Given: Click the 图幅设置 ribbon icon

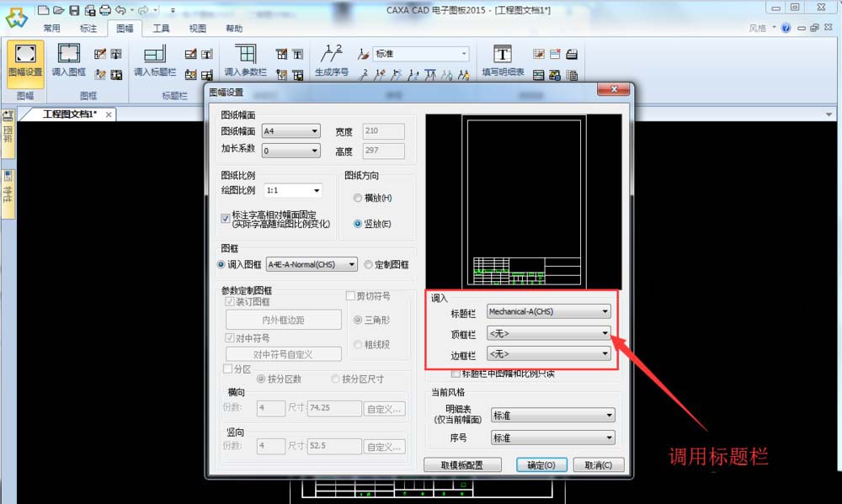Looking at the screenshot, I should pos(25,65).
